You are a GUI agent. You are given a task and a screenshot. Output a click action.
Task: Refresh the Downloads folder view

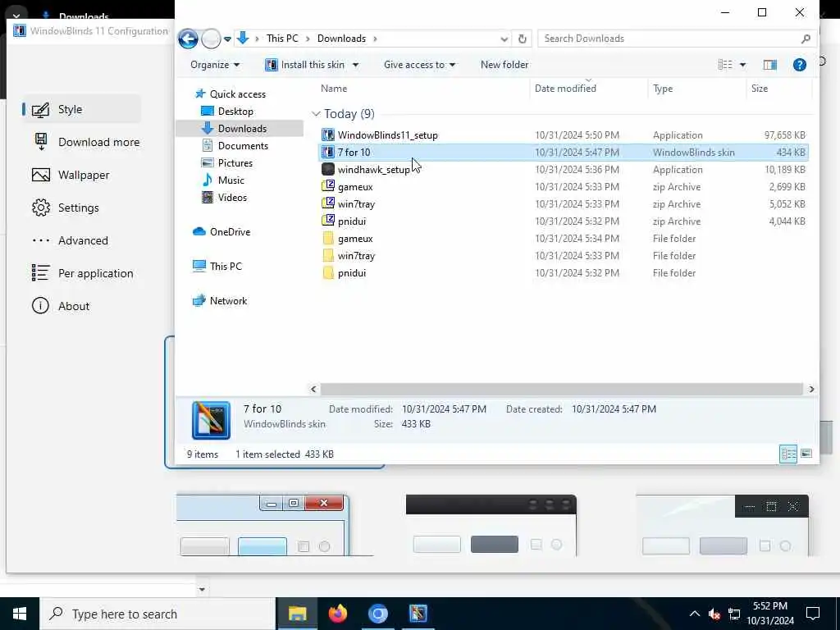click(x=522, y=39)
